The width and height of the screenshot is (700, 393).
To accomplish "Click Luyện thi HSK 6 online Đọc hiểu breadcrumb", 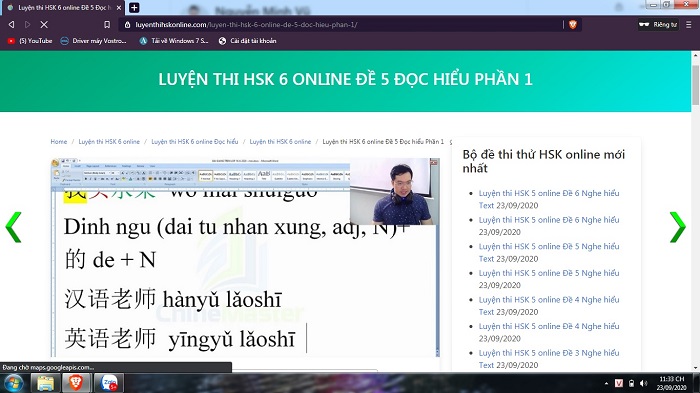I will (195, 142).
